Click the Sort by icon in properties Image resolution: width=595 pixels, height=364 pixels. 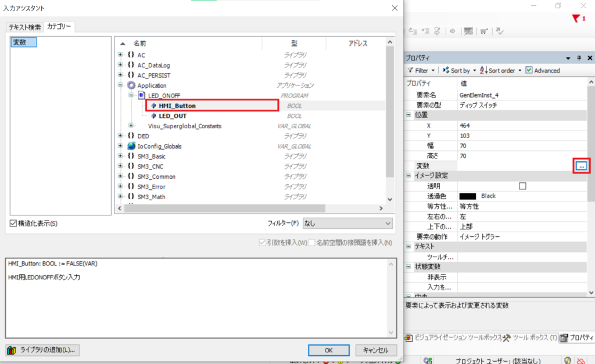[446, 70]
